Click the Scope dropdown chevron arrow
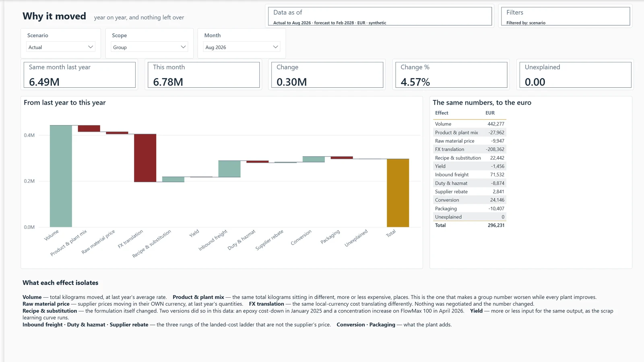Screen dimensions: 644x362 pos(183,47)
